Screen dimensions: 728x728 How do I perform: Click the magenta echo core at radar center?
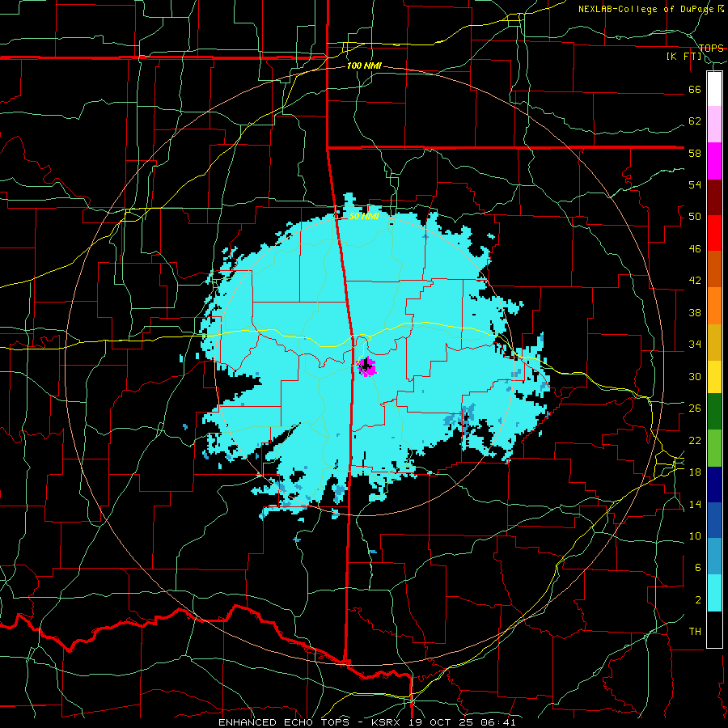pos(366,366)
